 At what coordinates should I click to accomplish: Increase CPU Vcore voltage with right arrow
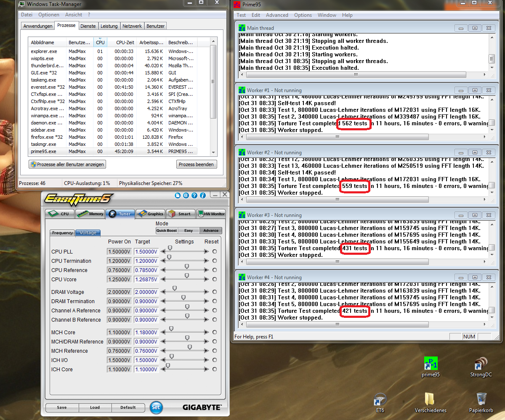206,279
